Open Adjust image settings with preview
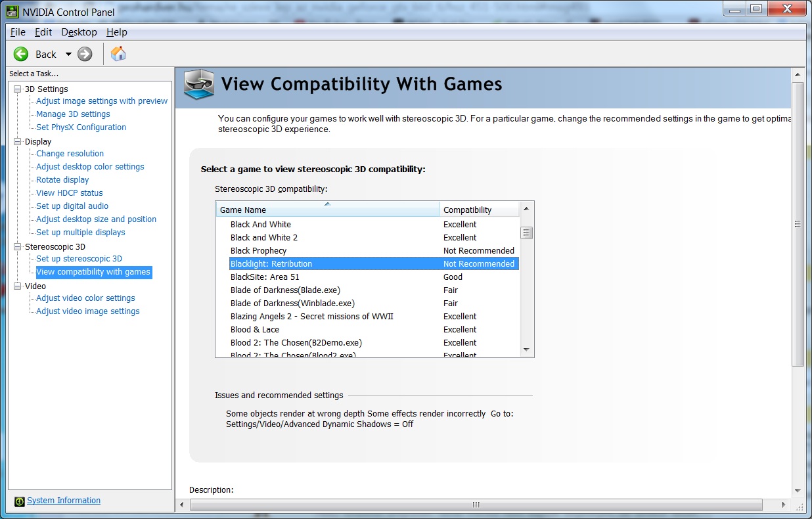The height and width of the screenshot is (519, 812). 102,101
